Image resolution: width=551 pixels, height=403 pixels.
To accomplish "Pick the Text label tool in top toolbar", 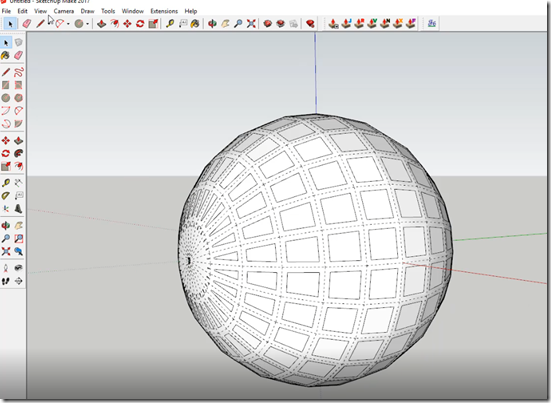I will [x=183, y=24].
